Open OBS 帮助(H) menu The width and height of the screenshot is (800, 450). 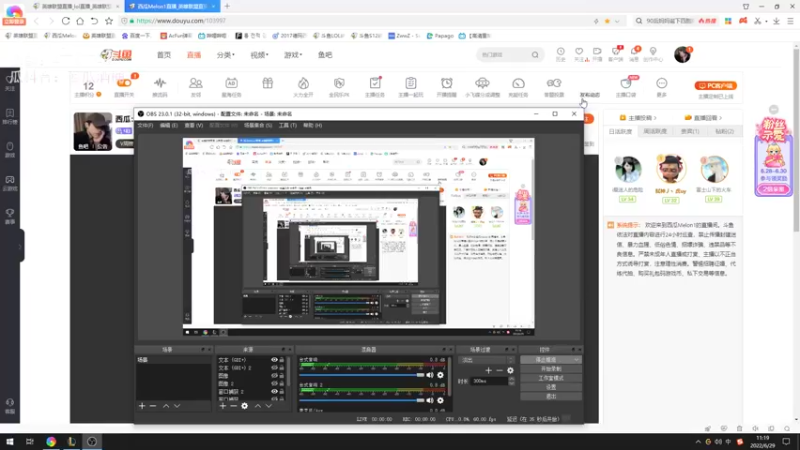[x=312, y=126]
